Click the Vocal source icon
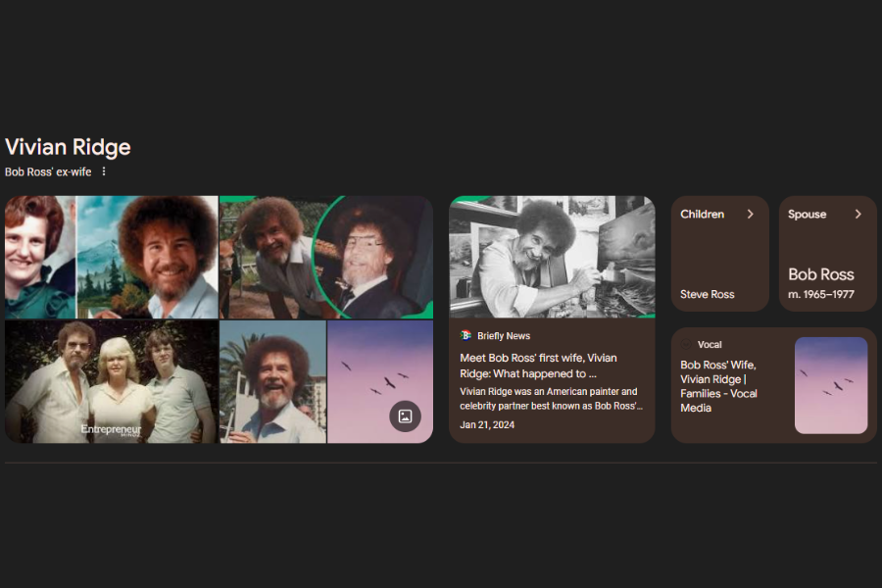 (686, 344)
